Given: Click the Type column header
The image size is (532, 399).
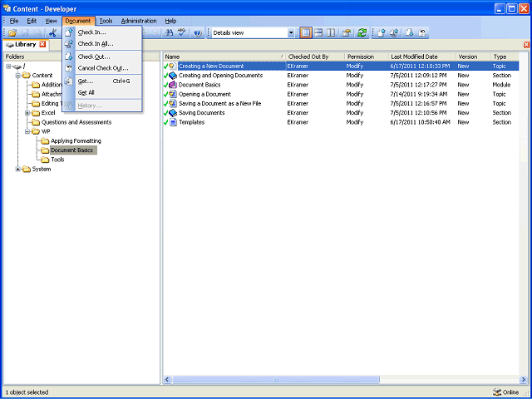Looking at the screenshot, I should tap(505, 57).
